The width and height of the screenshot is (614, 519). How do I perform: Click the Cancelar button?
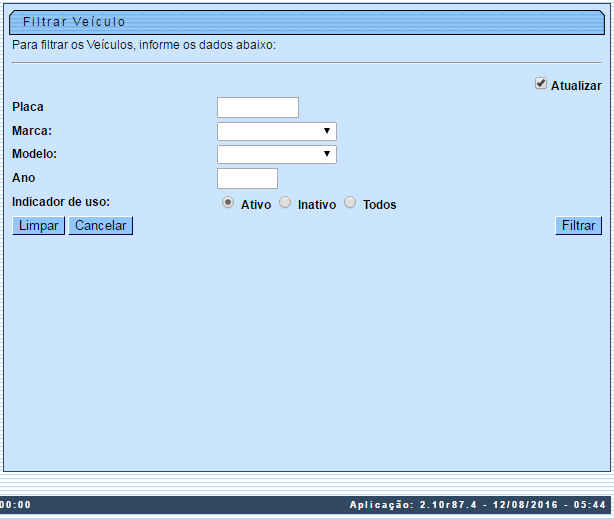[x=101, y=226]
